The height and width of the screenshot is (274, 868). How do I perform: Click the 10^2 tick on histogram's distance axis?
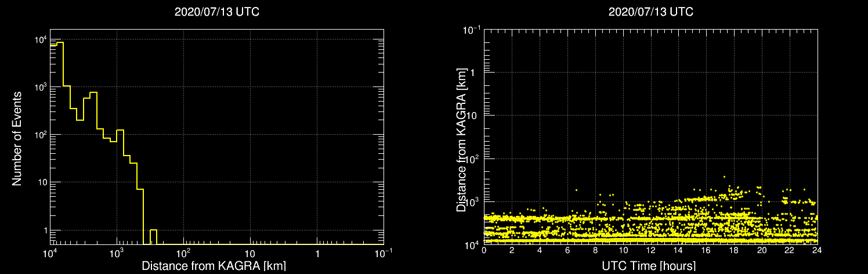(x=183, y=254)
